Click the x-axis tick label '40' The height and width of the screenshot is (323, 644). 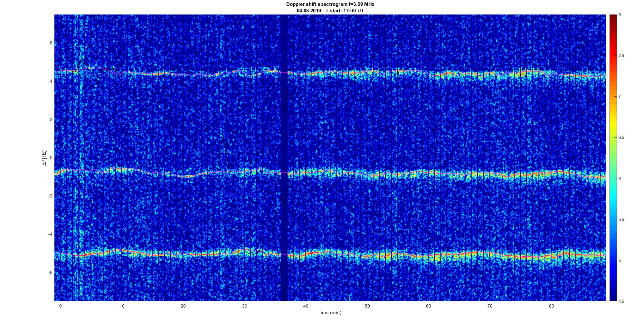pos(306,306)
